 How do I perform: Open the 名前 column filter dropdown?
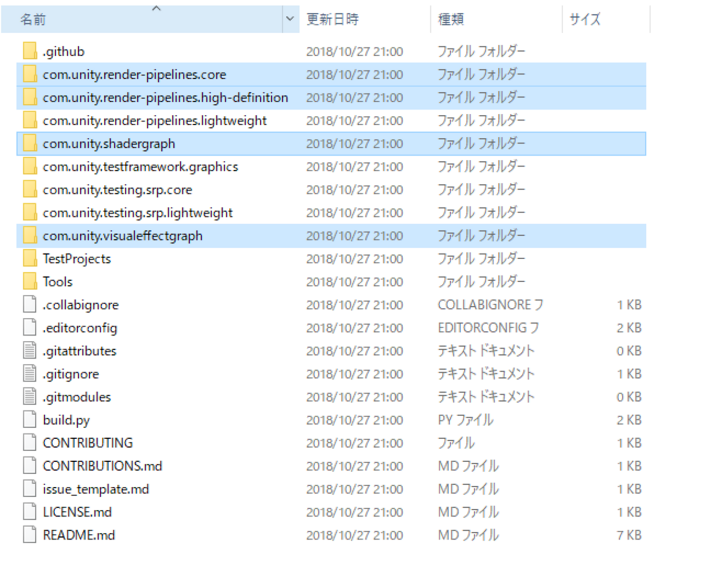(x=290, y=19)
